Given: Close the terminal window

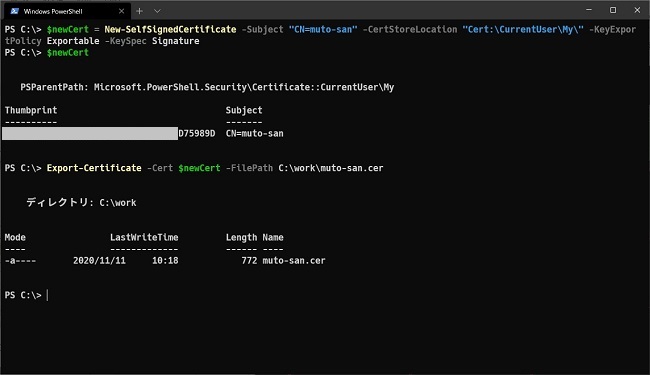Looking at the screenshot, I should point(637,10).
